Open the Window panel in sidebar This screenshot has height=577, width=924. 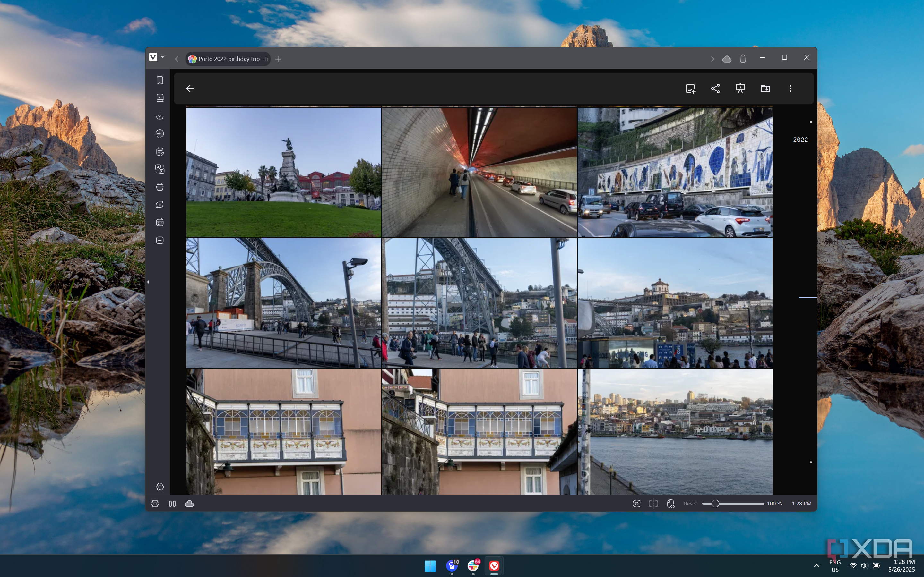160,187
